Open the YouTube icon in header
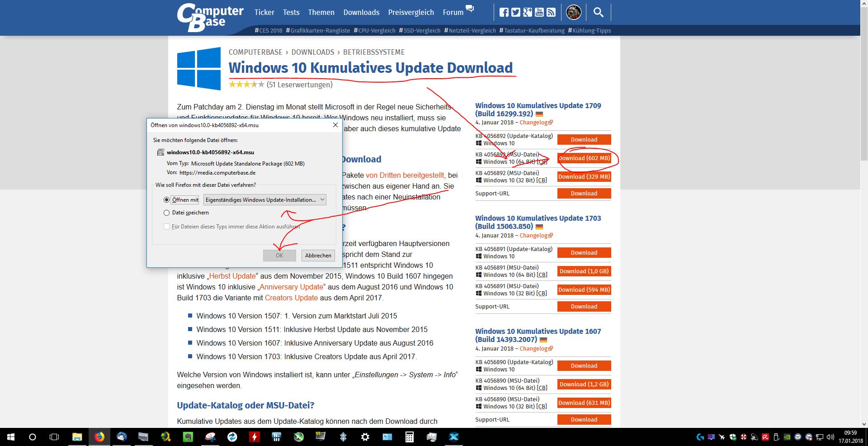 [x=539, y=12]
